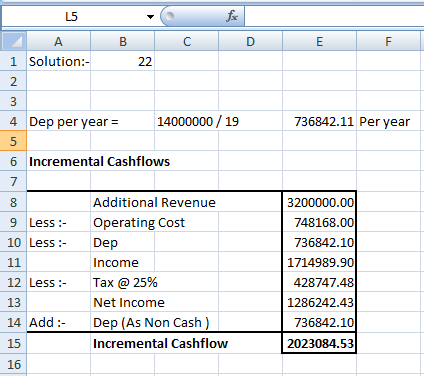Click 'Dep (As Non Cash )' label

tap(151, 322)
